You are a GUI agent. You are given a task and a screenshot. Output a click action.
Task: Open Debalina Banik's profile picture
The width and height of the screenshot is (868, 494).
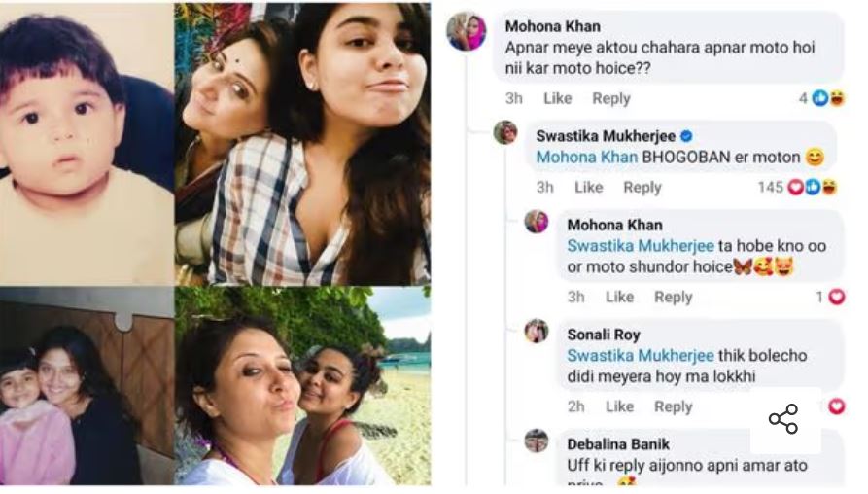tap(537, 441)
